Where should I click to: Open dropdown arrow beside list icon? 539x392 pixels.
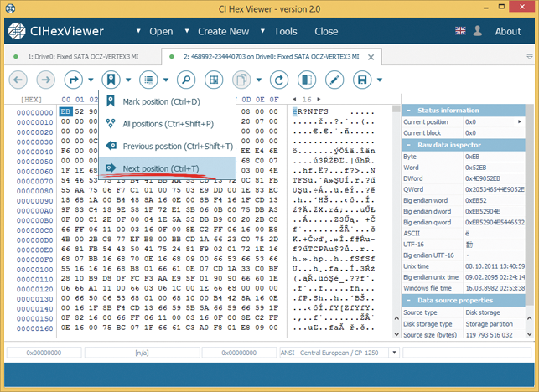[x=166, y=80]
